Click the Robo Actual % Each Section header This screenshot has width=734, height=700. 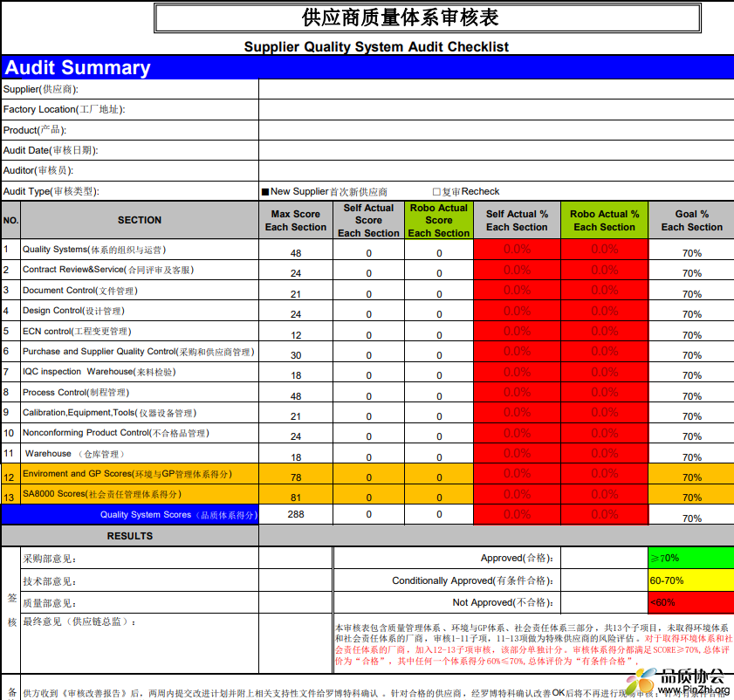coord(604,220)
